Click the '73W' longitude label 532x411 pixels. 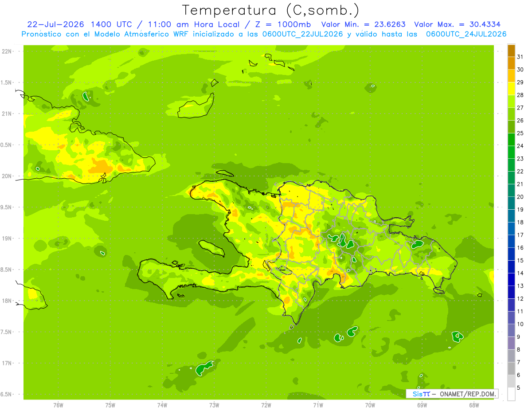pyautogui.click(x=214, y=405)
